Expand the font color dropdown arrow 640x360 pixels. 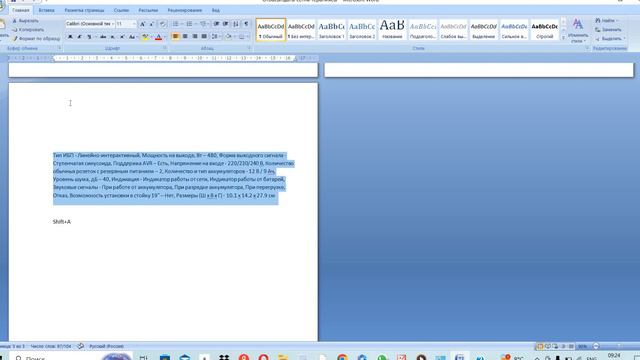[x=164, y=37]
